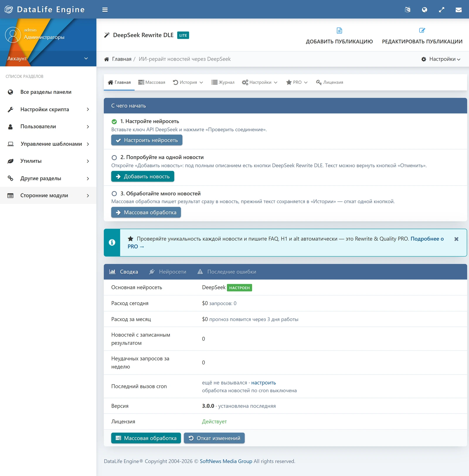This screenshot has width=469, height=476.
Task: Open the Настройки dropdown in breadcrumb bar
Action: 441,59
